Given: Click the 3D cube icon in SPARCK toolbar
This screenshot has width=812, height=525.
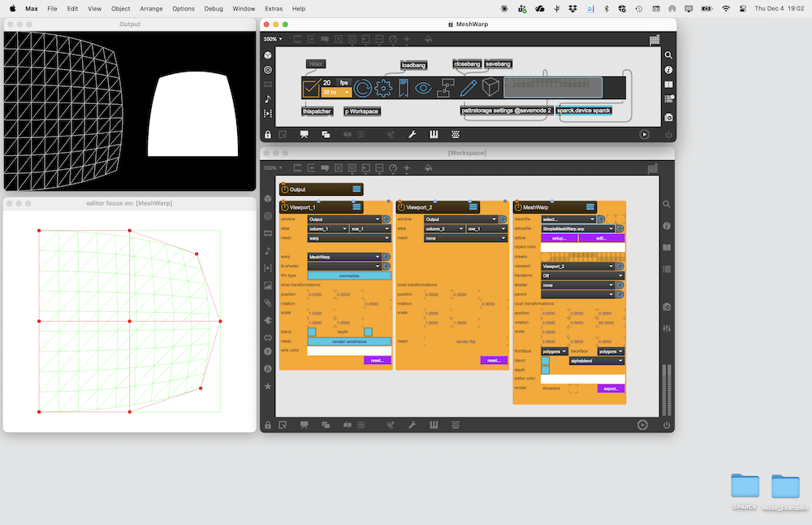Looking at the screenshot, I should pyautogui.click(x=490, y=88).
